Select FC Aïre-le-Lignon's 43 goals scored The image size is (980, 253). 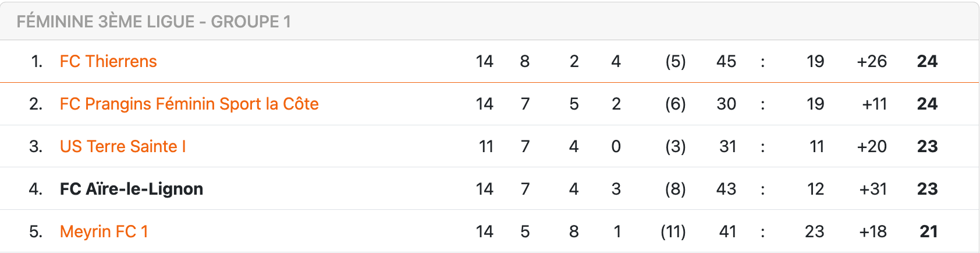726,189
